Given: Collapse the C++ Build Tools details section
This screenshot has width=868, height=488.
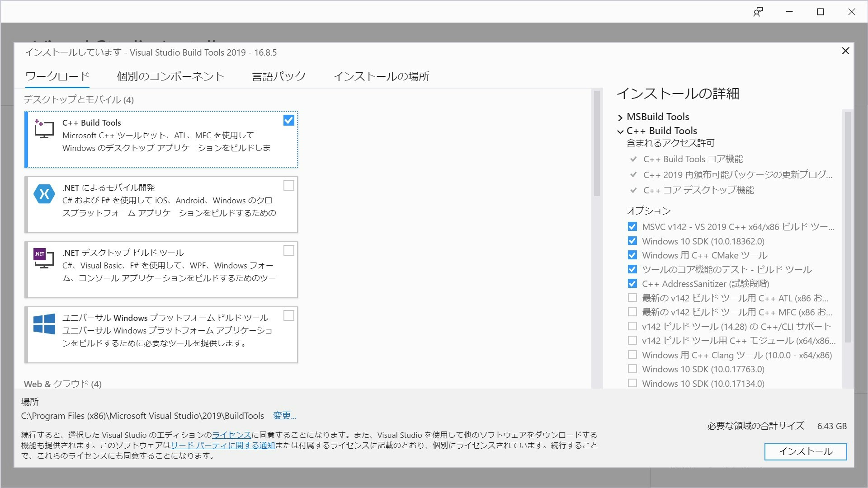Looking at the screenshot, I should pyautogui.click(x=620, y=131).
